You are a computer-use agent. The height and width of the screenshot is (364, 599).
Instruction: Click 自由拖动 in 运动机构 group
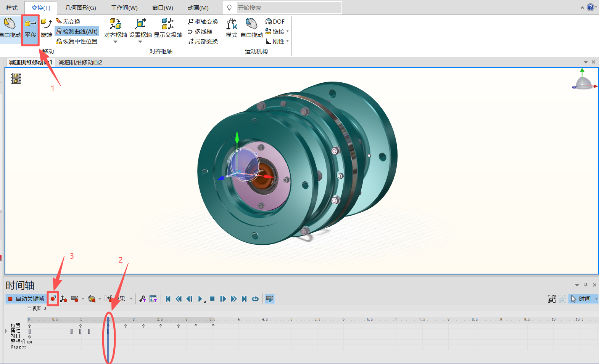pyautogui.click(x=252, y=28)
